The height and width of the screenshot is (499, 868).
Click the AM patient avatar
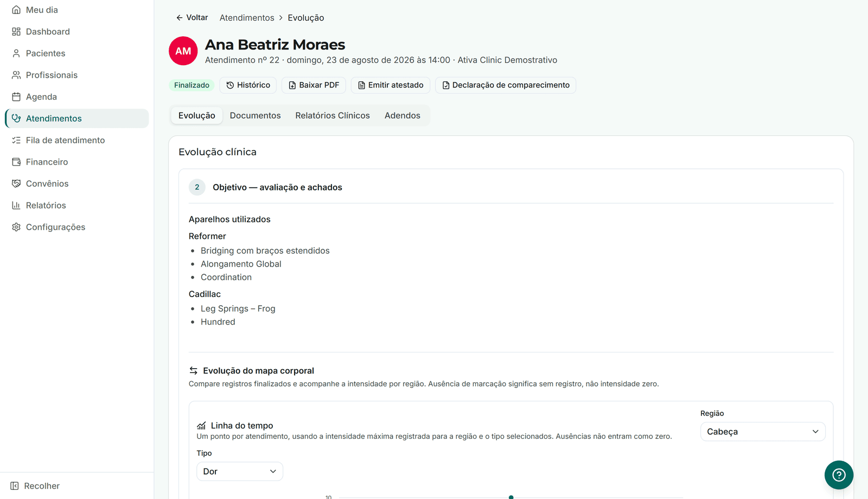pos(183,51)
